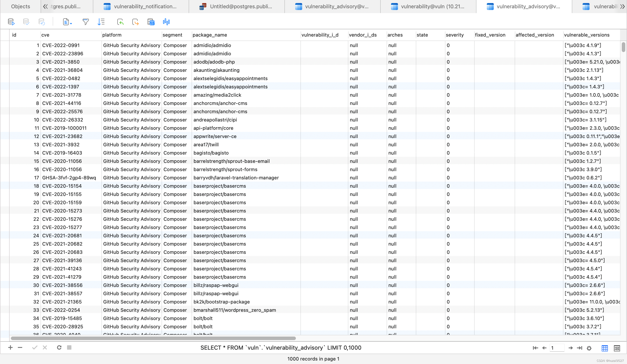
Task: Delete record with minus icon
Action: pos(20,347)
